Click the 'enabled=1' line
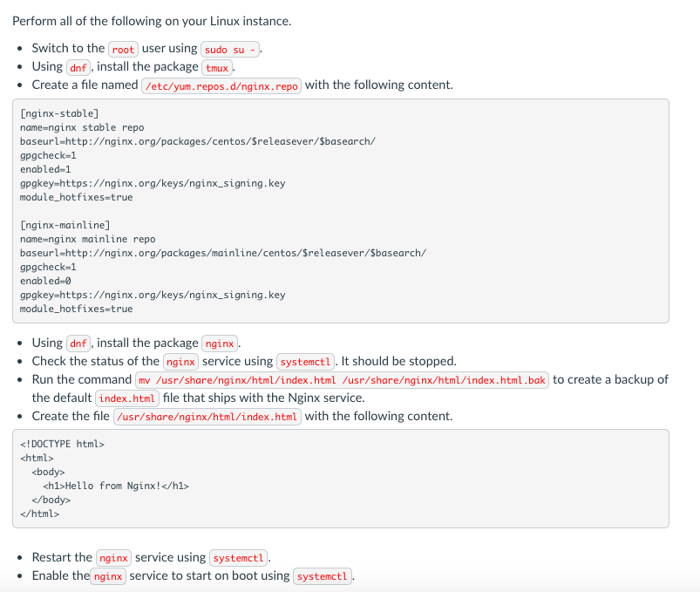The height and width of the screenshot is (592, 700). tap(45, 169)
